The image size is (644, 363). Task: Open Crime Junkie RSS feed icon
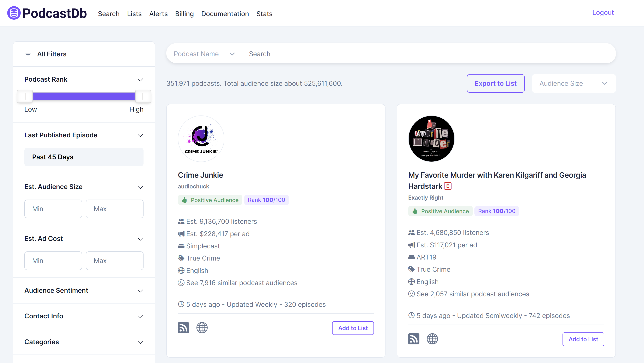click(x=183, y=327)
